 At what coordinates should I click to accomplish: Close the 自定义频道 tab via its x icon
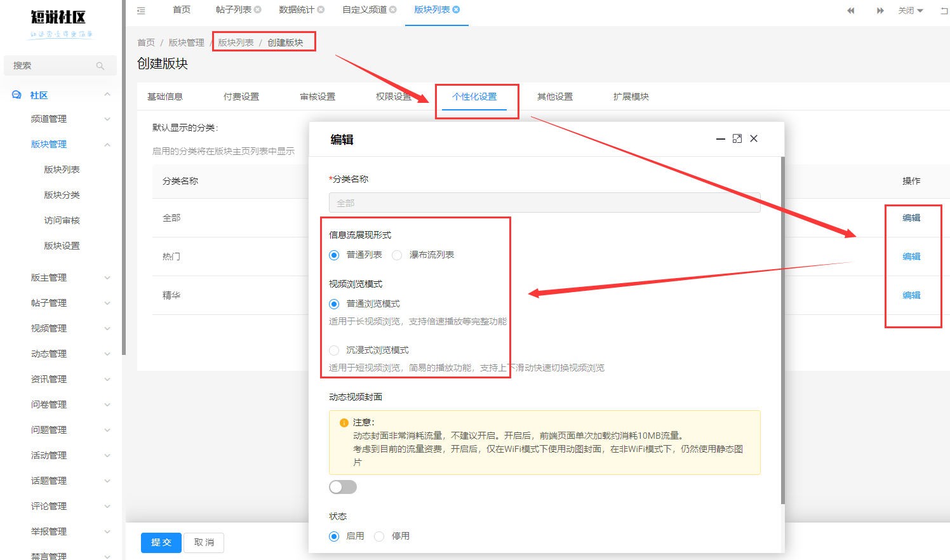coord(393,10)
